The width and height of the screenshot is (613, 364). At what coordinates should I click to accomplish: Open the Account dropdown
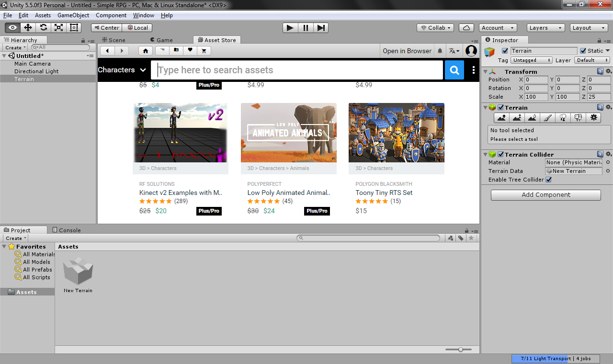click(498, 28)
